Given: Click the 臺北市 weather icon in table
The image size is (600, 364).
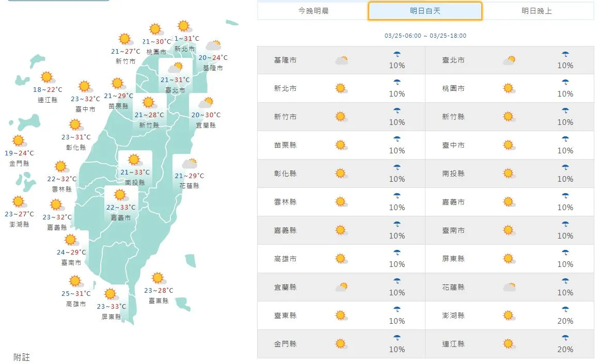Looking at the screenshot, I should click(509, 60).
